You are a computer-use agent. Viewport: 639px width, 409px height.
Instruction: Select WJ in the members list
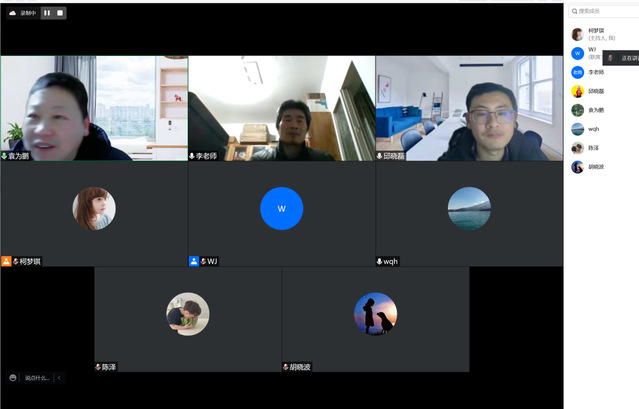point(590,52)
